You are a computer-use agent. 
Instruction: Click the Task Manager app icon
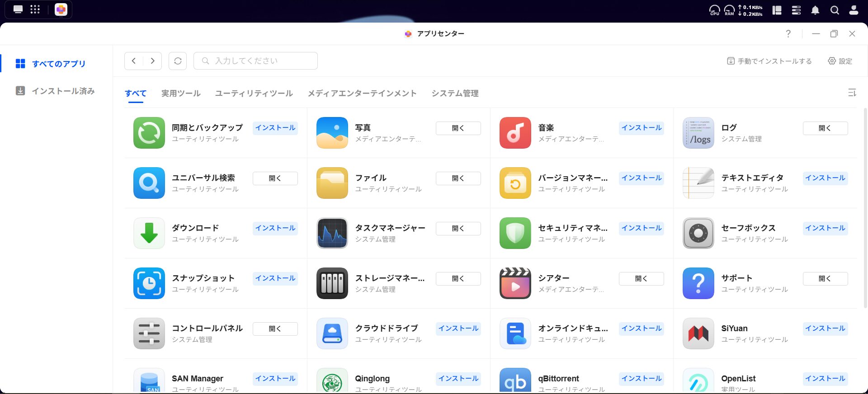332,233
